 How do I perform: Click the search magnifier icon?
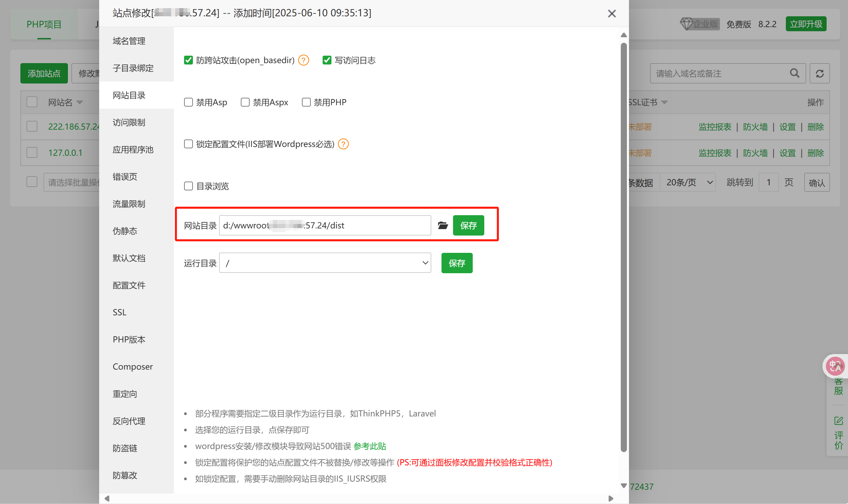794,73
